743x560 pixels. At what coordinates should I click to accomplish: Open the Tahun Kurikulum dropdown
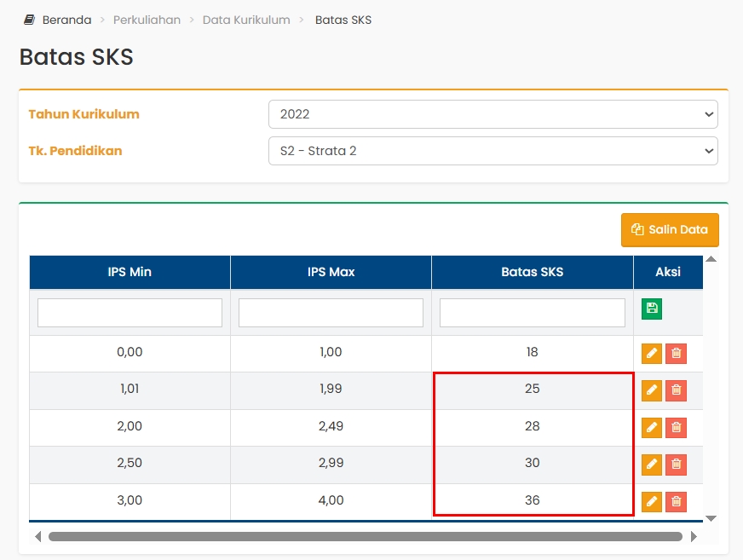tap(492, 114)
